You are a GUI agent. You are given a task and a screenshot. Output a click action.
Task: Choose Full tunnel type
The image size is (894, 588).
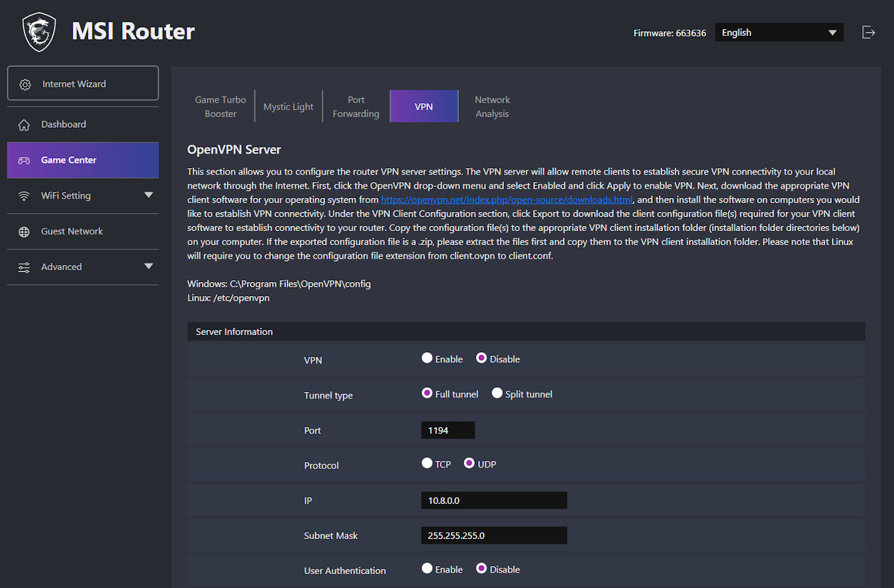[427, 393]
